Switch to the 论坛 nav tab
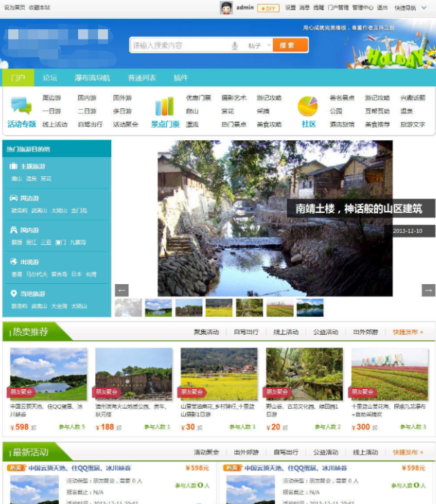Viewport: 436px width, 504px height. 50,78
